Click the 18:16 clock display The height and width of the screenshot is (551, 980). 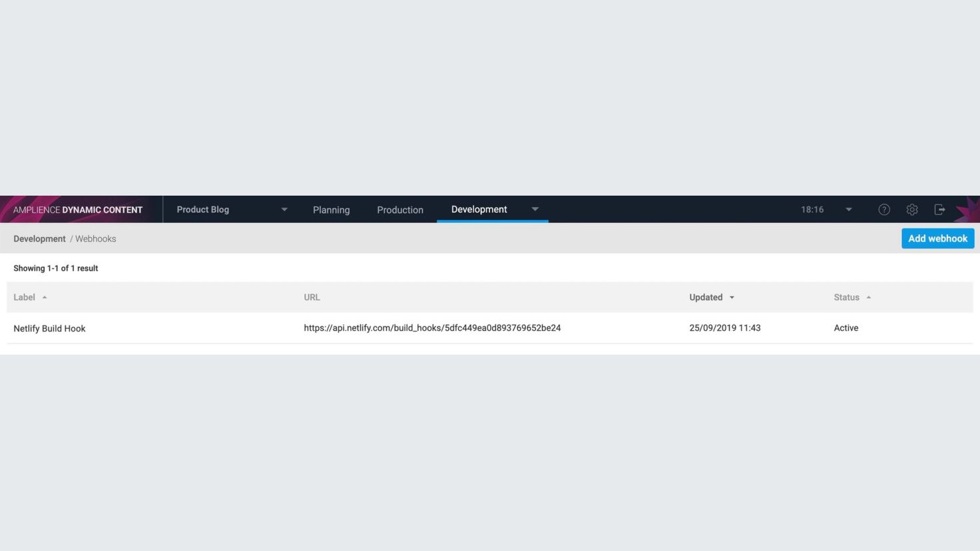point(812,210)
